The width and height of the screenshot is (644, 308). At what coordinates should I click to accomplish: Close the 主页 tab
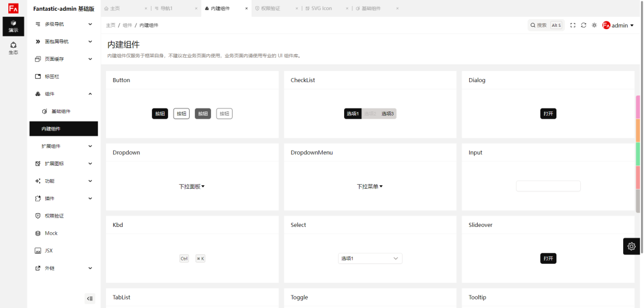(x=146, y=8)
